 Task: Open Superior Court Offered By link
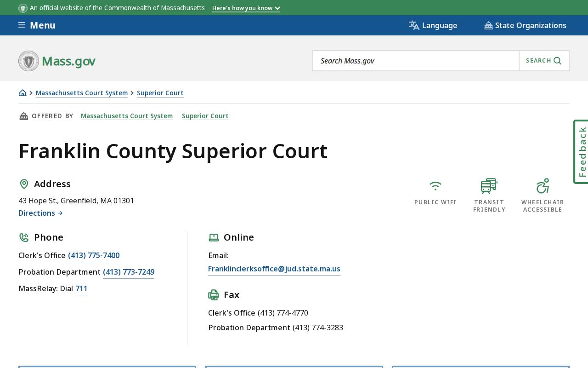pos(205,116)
